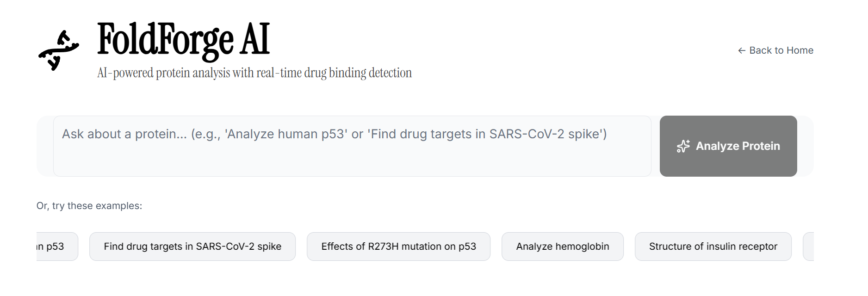Click the "Or, try these examples" label
Image resolution: width=868 pixels, height=296 pixels.
pos(89,206)
